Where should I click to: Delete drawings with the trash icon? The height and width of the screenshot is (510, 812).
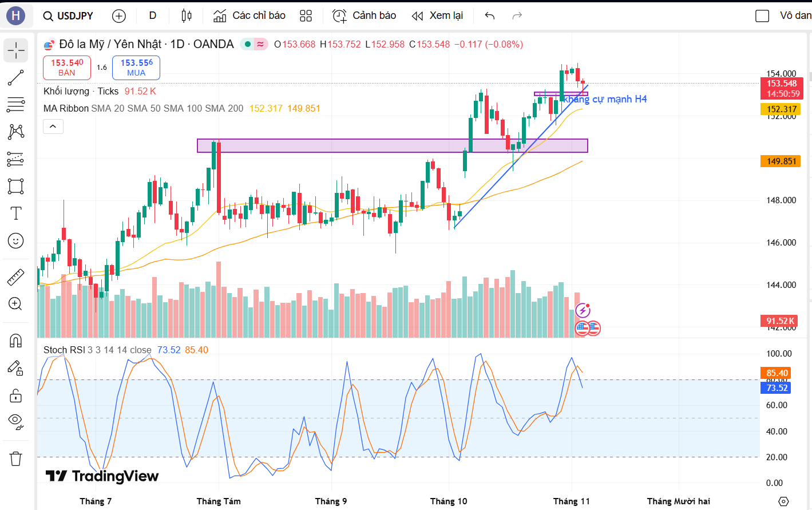pyautogui.click(x=16, y=458)
